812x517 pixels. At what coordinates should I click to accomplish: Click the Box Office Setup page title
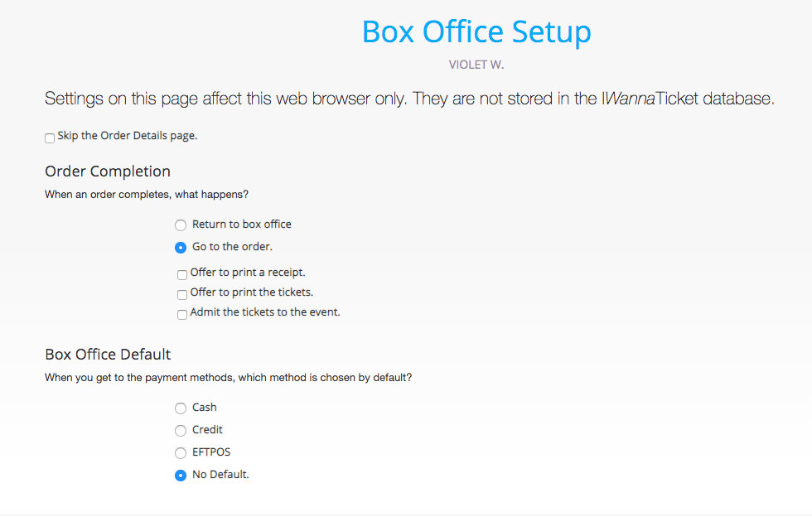tap(476, 32)
